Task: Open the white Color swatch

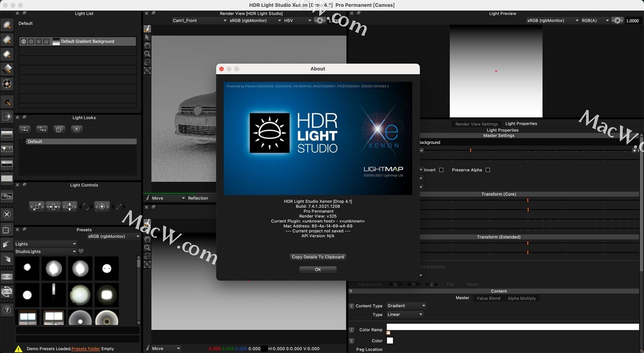Action: tap(390, 340)
